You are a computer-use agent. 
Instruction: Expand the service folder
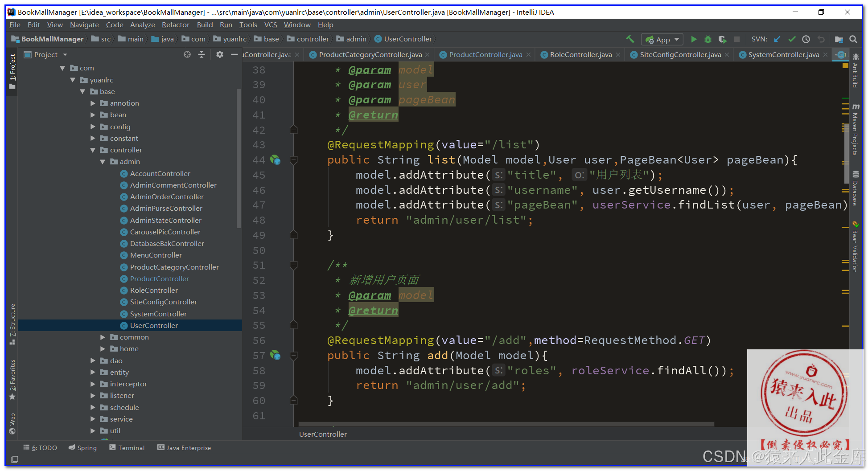93,419
